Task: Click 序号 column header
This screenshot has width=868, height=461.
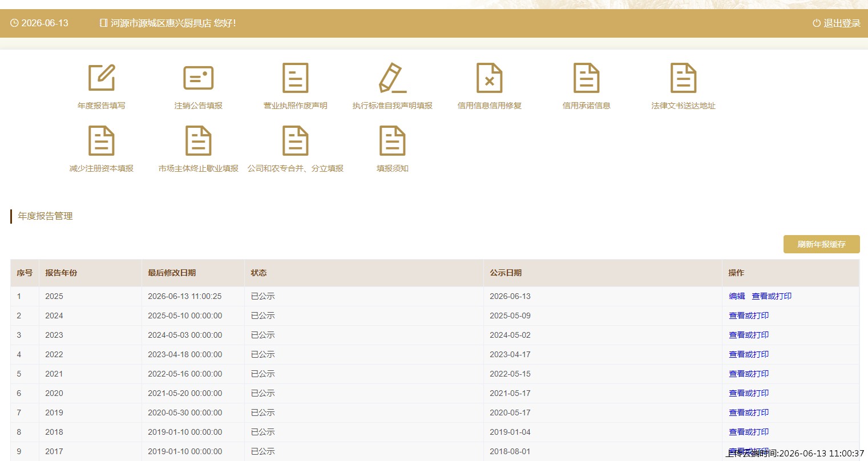Action: [25, 273]
